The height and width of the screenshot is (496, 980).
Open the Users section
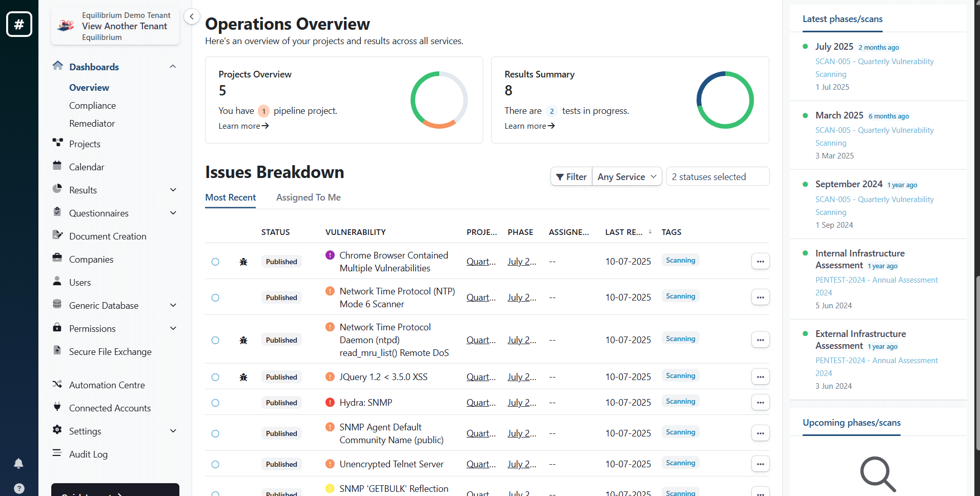80,282
